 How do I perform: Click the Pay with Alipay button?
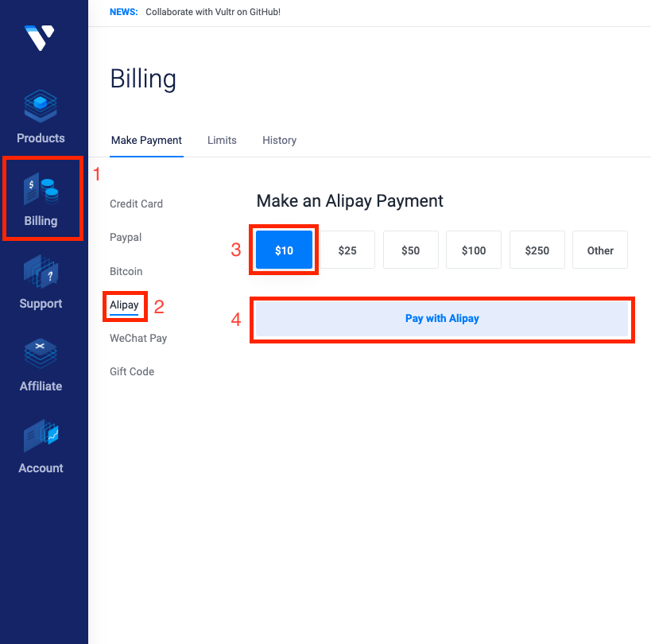[442, 319]
